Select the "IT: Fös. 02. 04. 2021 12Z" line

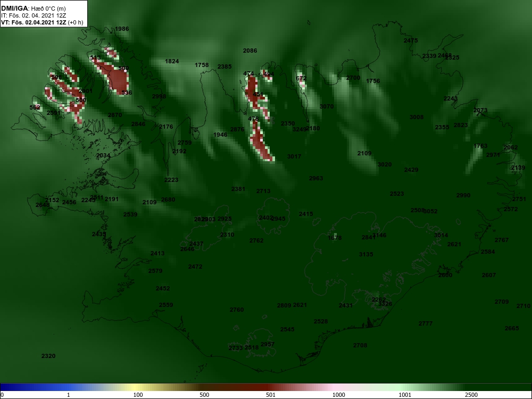[x=34, y=15]
